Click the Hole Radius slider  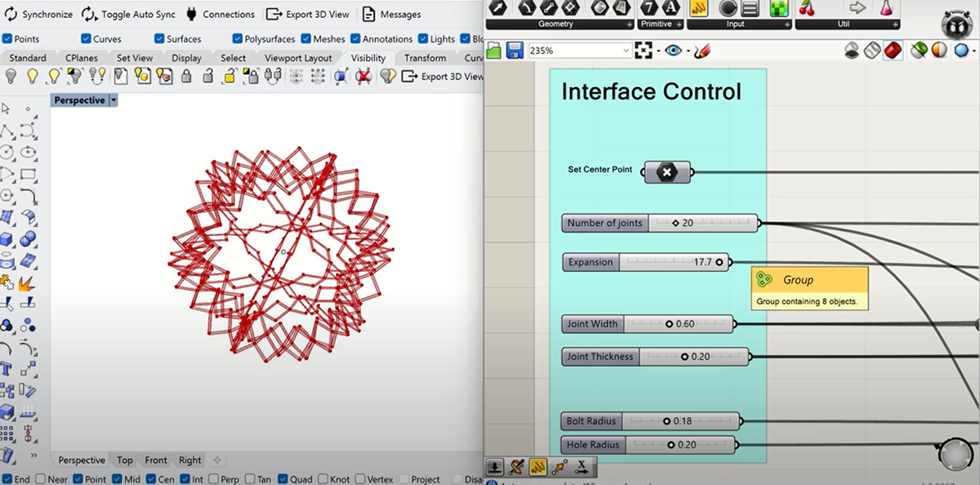(x=649, y=445)
